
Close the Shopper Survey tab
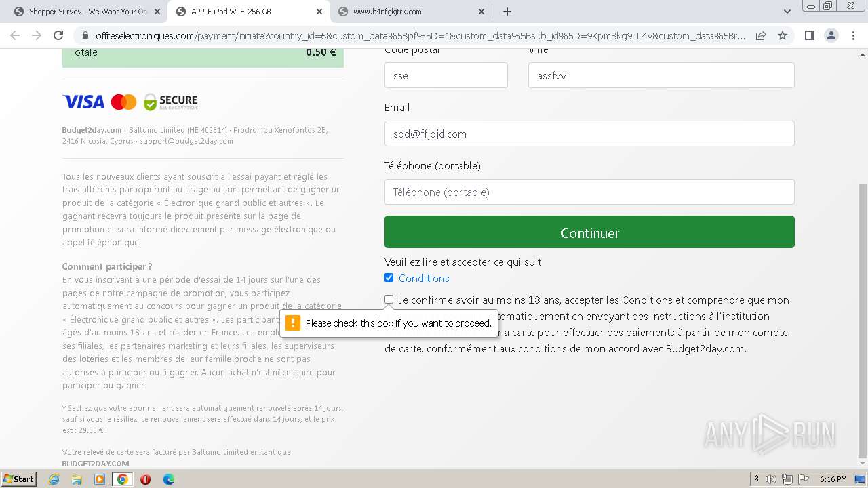tap(157, 12)
